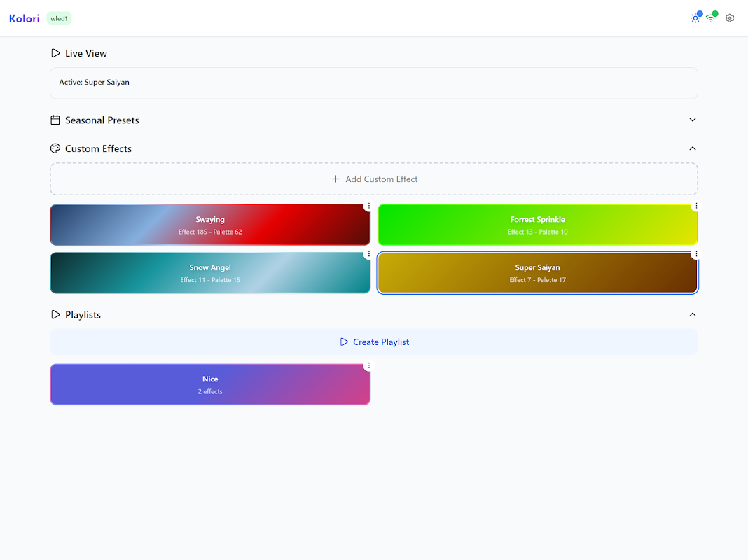Click the Seasonal Presets calendar icon
The image size is (748, 560).
click(55, 120)
